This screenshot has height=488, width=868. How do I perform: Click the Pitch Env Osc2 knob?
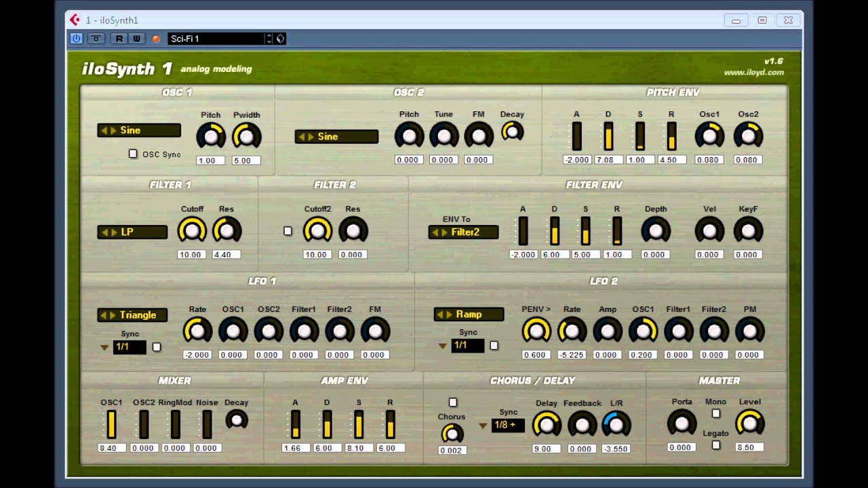coord(749,136)
